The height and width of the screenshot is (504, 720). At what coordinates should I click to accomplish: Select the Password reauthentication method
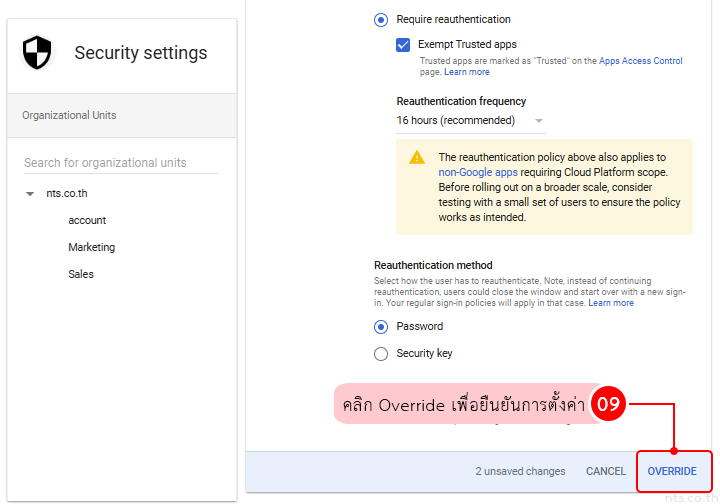coord(381,326)
